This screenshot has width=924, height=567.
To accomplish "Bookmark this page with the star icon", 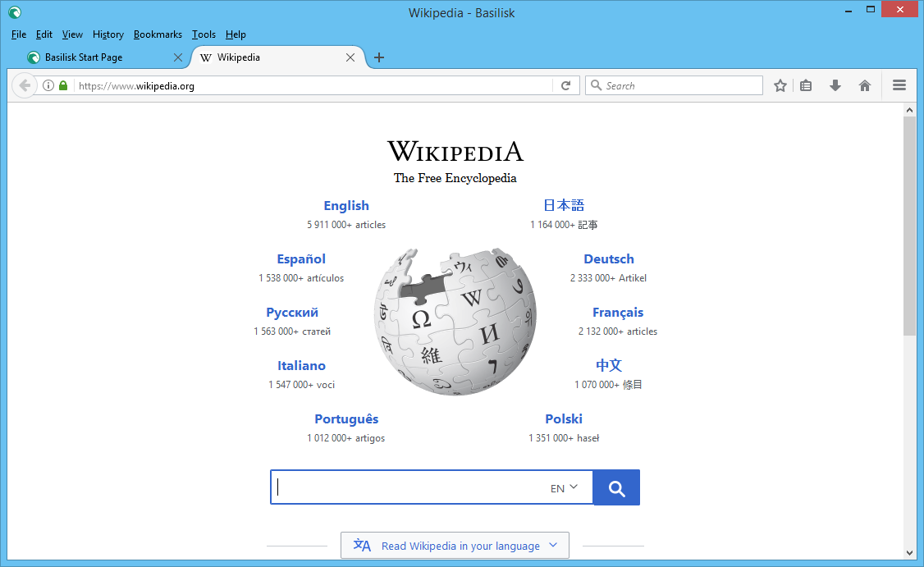I will point(780,85).
